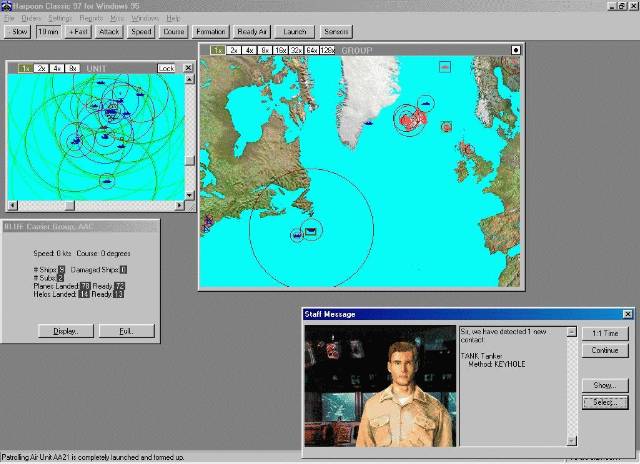Click the Ready Air toolbar button

[x=252, y=31]
